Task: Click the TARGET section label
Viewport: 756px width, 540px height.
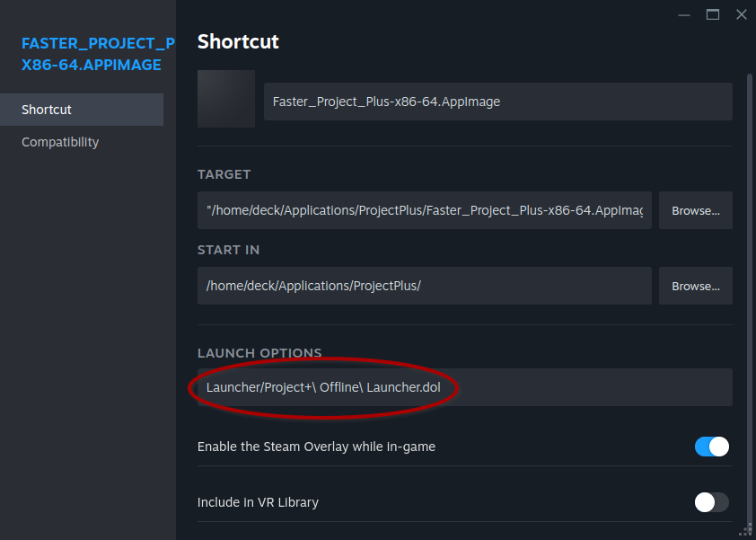Action: click(x=224, y=174)
